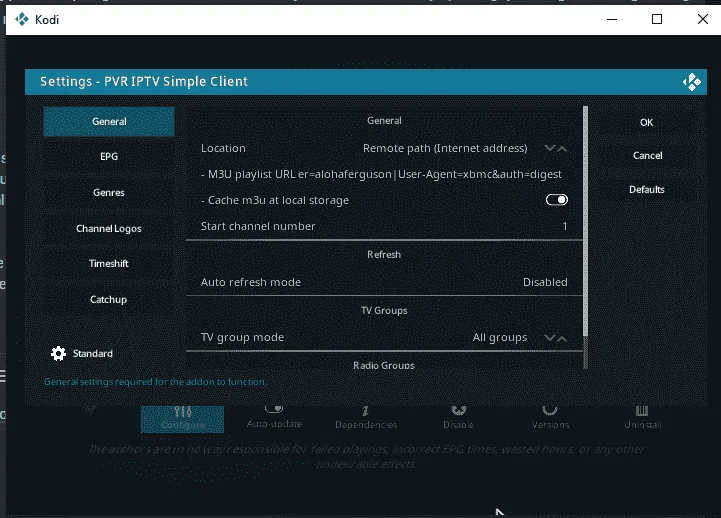
Task: Open the Genres category
Action: (x=109, y=192)
